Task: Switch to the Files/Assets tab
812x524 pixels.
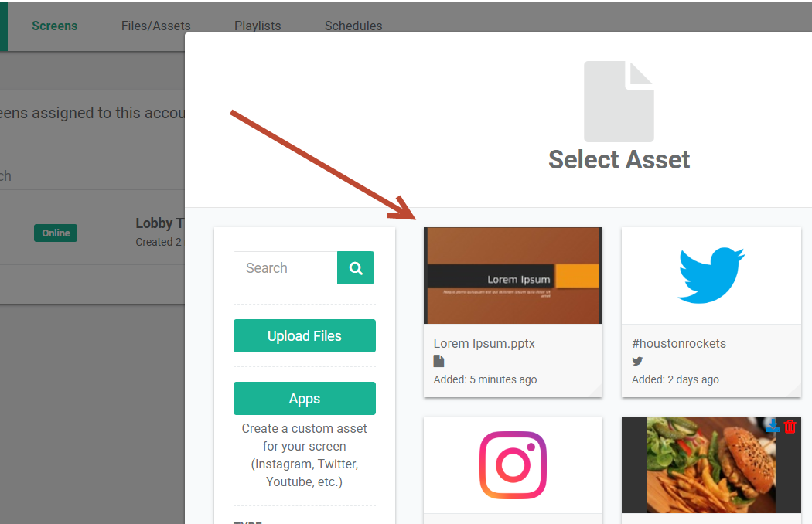Action: click(156, 26)
